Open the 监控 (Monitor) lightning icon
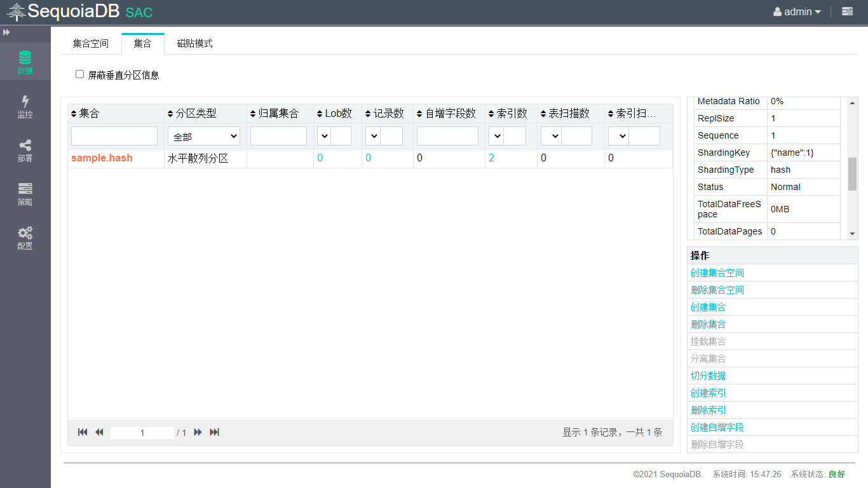Viewport: 868px width, 488px height. (x=25, y=106)
